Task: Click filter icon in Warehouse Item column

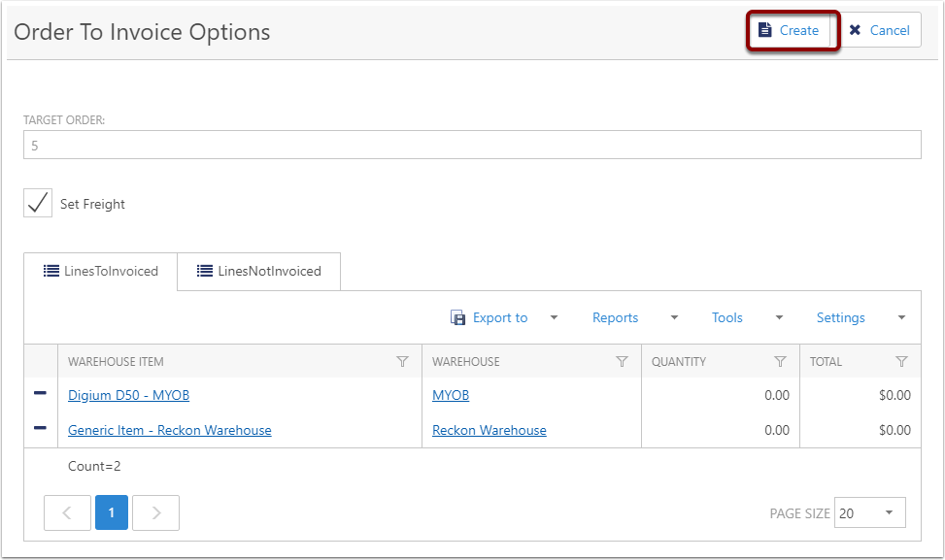Action: (x=403, y=362)
